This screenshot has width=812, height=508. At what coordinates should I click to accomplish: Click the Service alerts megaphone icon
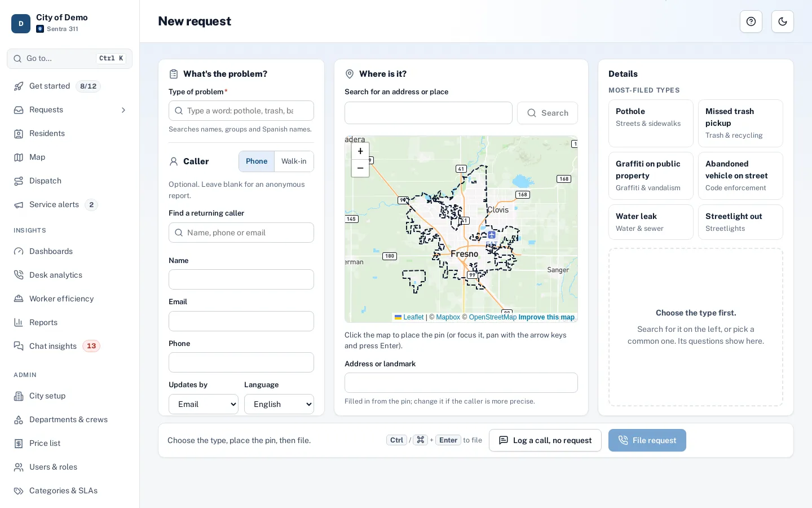19,205
